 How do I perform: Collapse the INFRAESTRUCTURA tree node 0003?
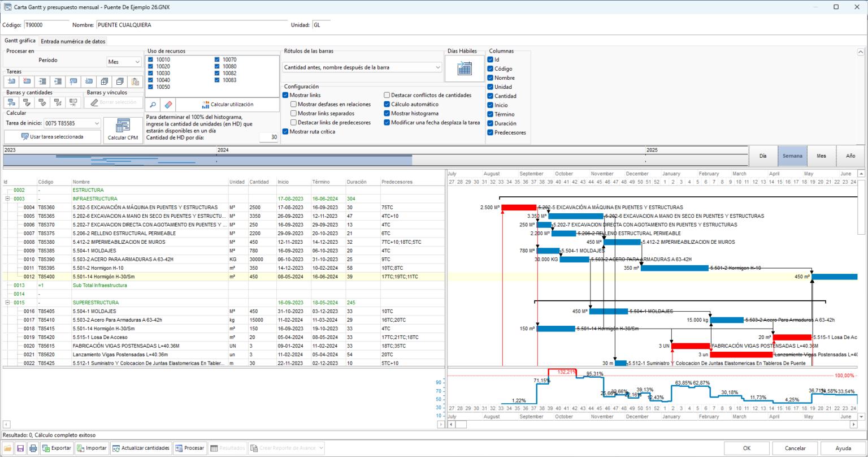coord(8,199)
